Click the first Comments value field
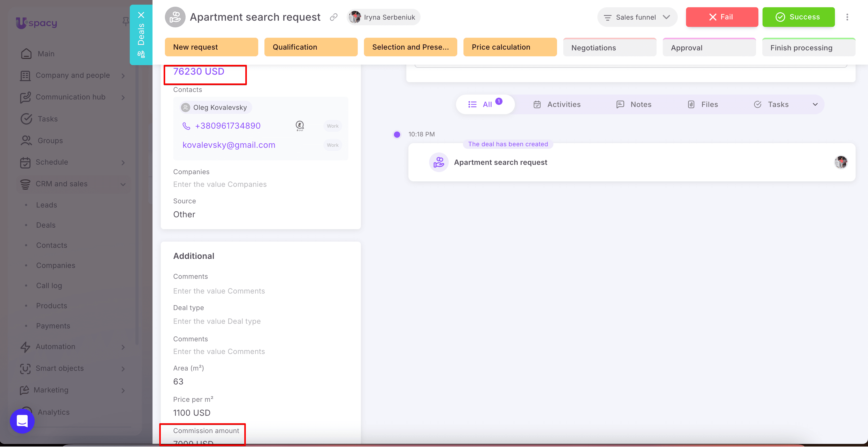 click(x=219, y=291)
